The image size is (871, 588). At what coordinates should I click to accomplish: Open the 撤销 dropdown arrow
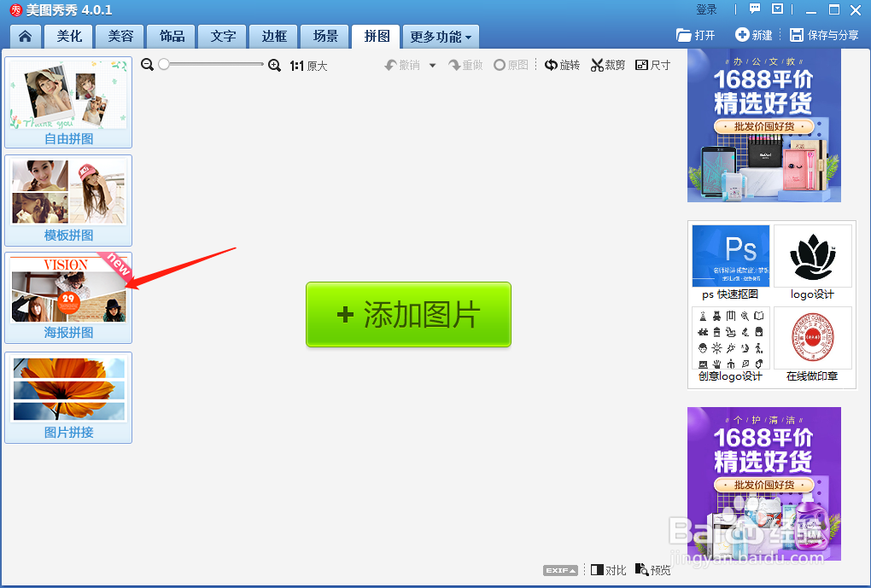pos(431,64)
